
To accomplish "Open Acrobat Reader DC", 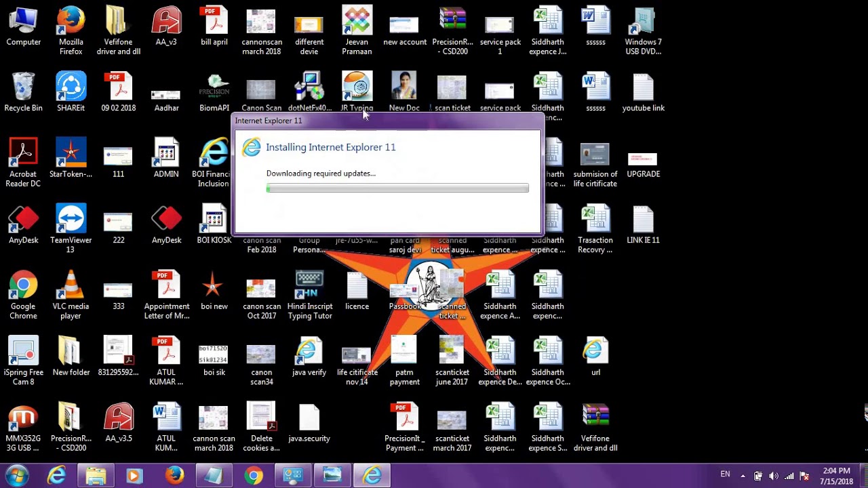I will coord(23,163).
